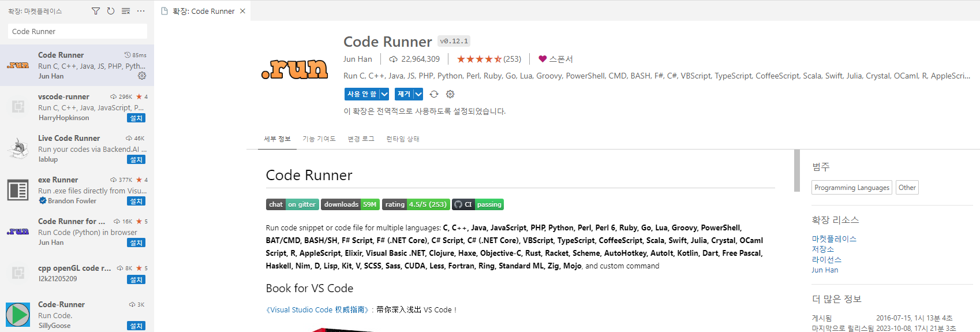The width and height of the screenshot is (980, 332).
Task: Click the v0.12.1 version label
Action: pos(454,41)
